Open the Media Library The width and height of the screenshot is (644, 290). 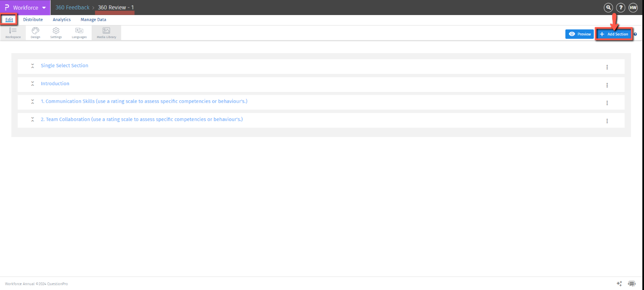click(106, 32)
